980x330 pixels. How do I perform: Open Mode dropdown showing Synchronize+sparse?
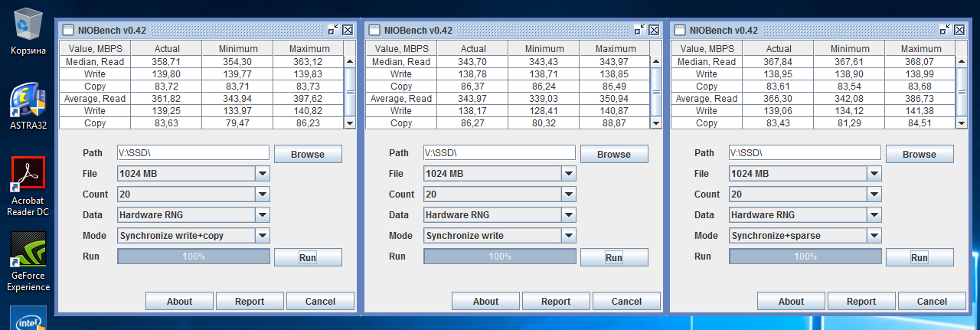click(x=874, y=236)
